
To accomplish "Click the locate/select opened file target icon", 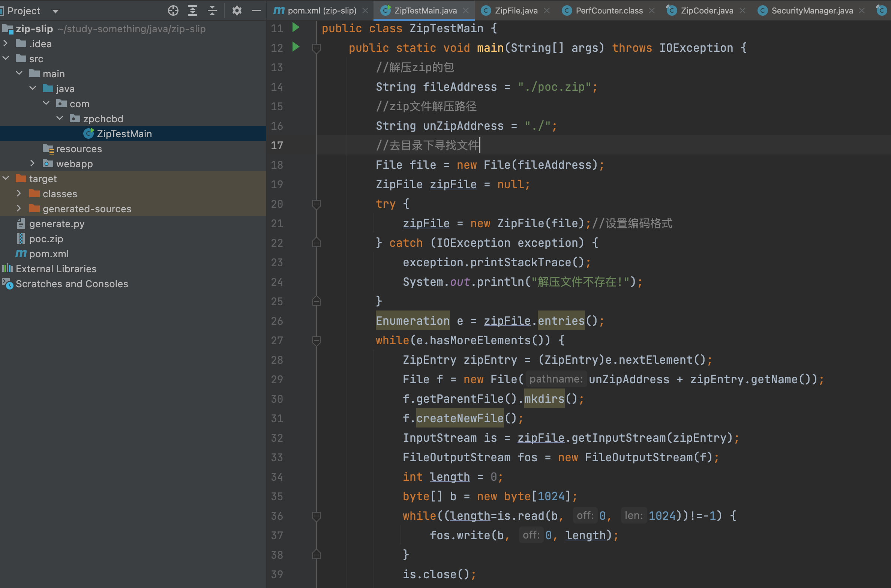I will click(x=173, y=10).
